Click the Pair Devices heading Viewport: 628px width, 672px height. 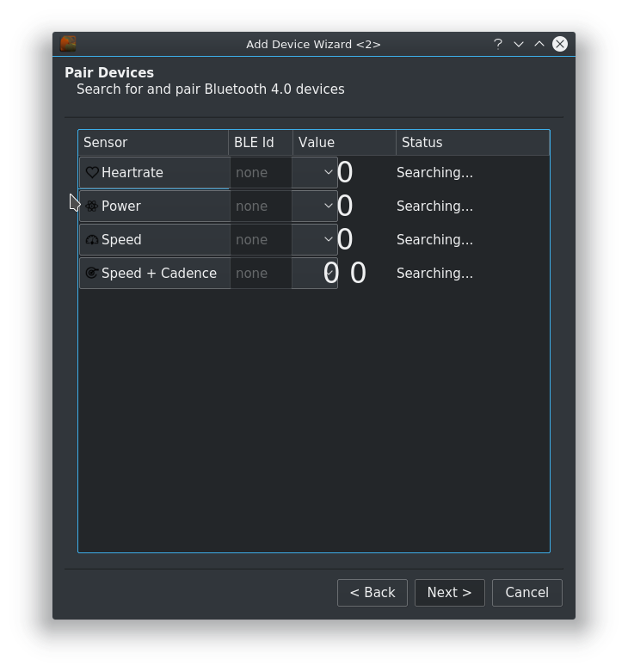tap(109, 73)
